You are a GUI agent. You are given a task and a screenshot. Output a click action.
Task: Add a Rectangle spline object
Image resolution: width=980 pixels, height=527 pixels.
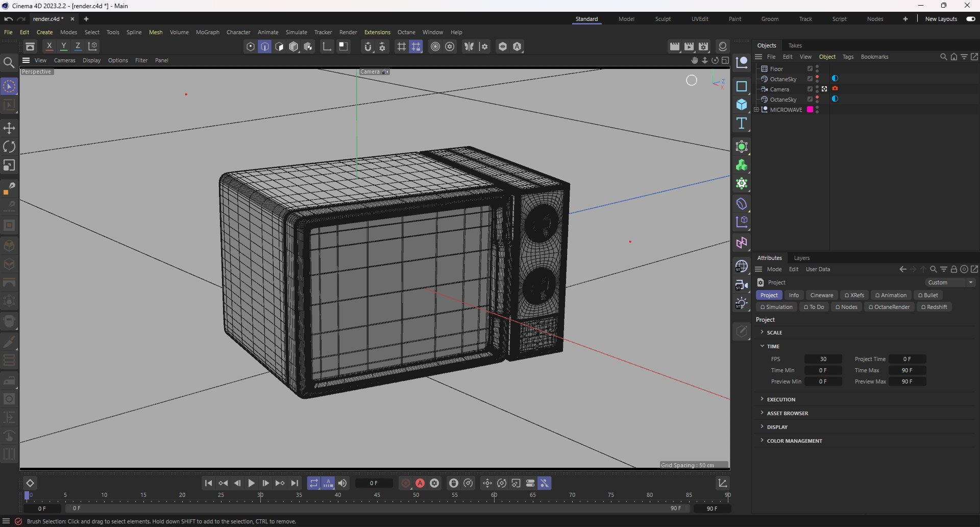[x=742, y=86]
